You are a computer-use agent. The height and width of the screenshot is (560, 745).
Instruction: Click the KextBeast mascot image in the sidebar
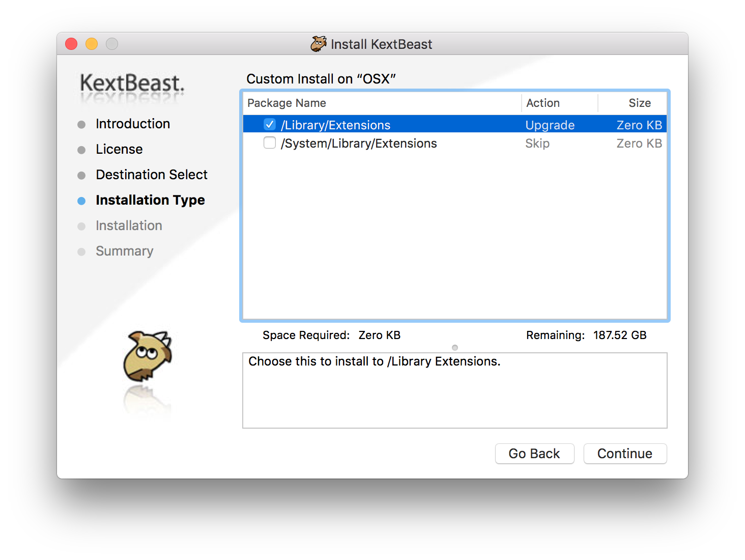tap(148, 356)
